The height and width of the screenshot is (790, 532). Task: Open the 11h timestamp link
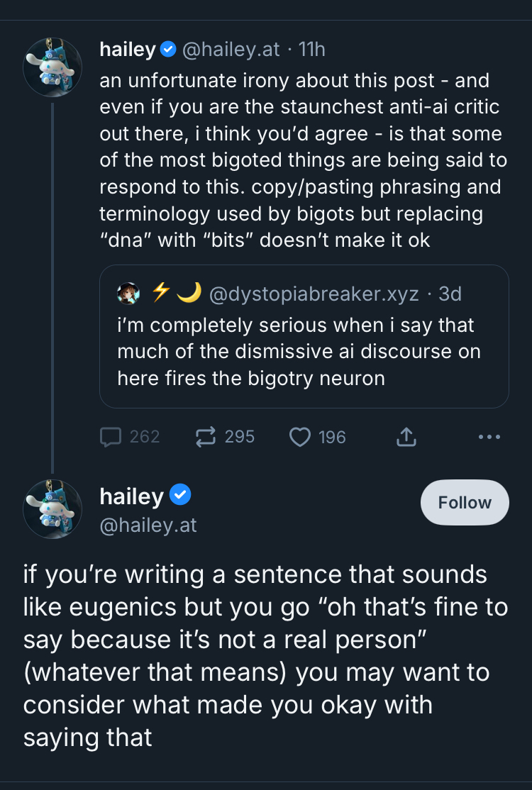(x=312, y=50)
